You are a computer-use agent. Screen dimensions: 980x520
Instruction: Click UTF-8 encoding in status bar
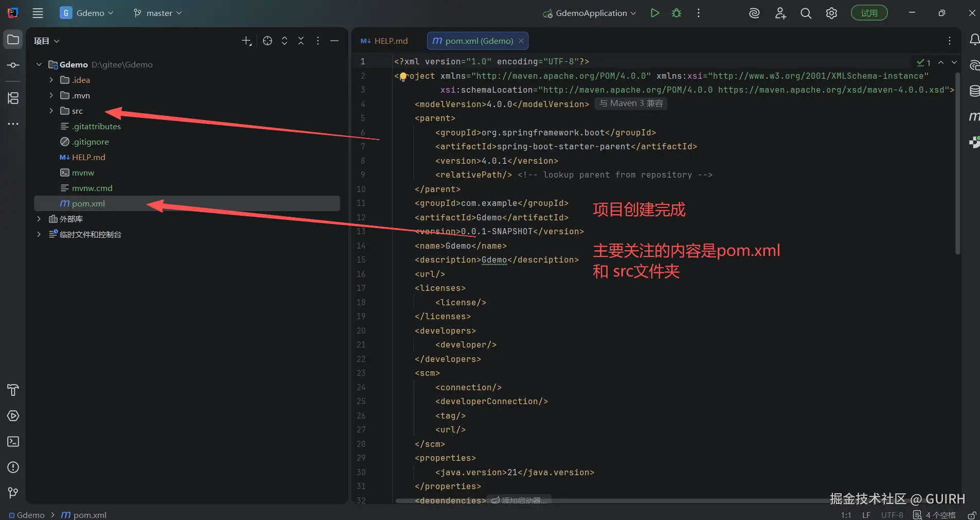[892, 515]
